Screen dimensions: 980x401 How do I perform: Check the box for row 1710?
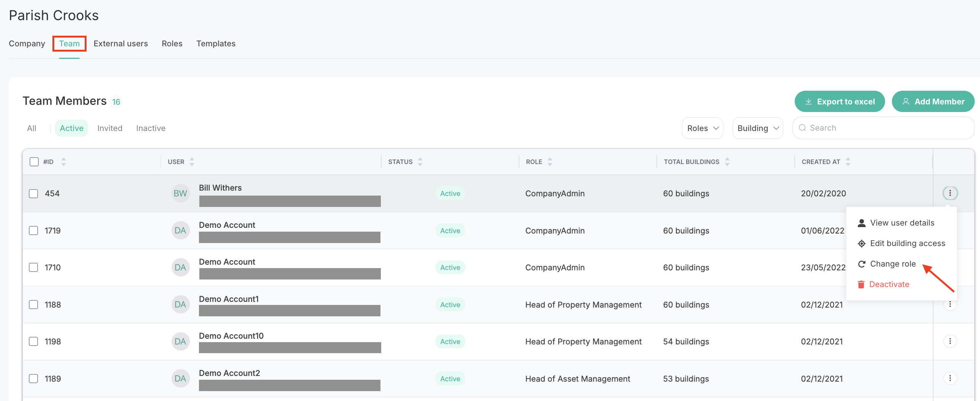coord(33,267)
